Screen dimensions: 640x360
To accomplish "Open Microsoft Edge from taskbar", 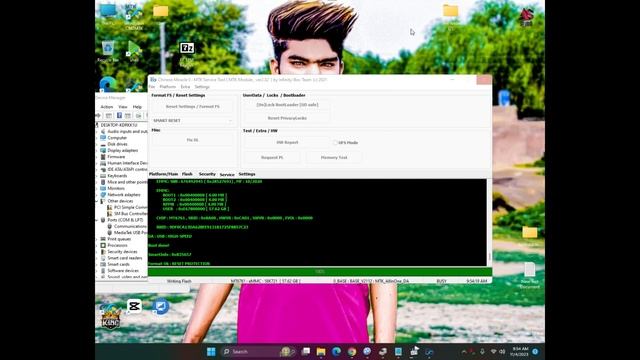I will (x=336, y=351).
